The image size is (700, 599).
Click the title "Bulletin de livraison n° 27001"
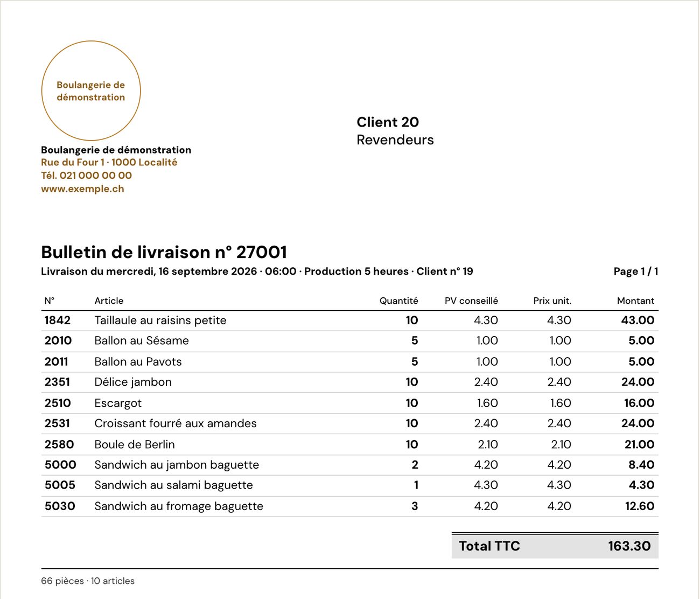(x=164, y=252)
